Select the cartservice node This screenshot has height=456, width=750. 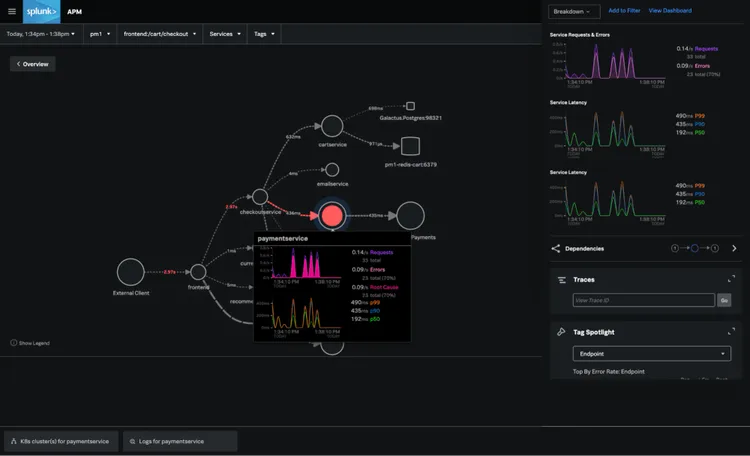[x=332, y=126]
